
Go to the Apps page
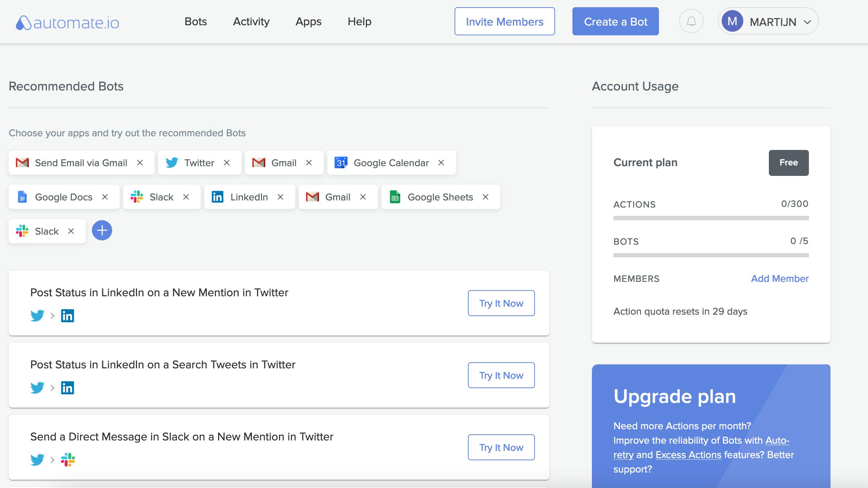click(308, 22)
